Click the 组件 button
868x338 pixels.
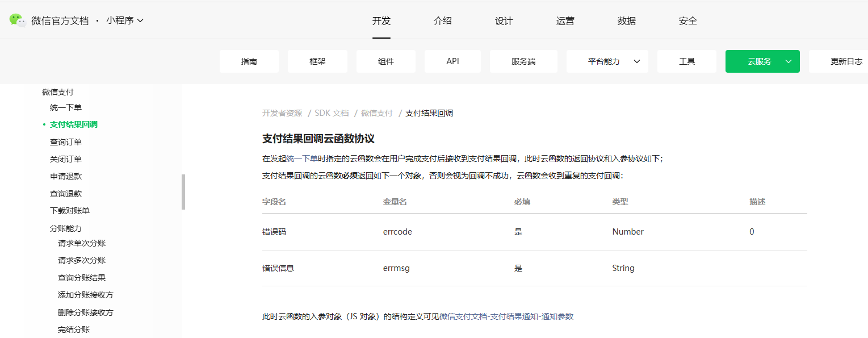(386, 61)
